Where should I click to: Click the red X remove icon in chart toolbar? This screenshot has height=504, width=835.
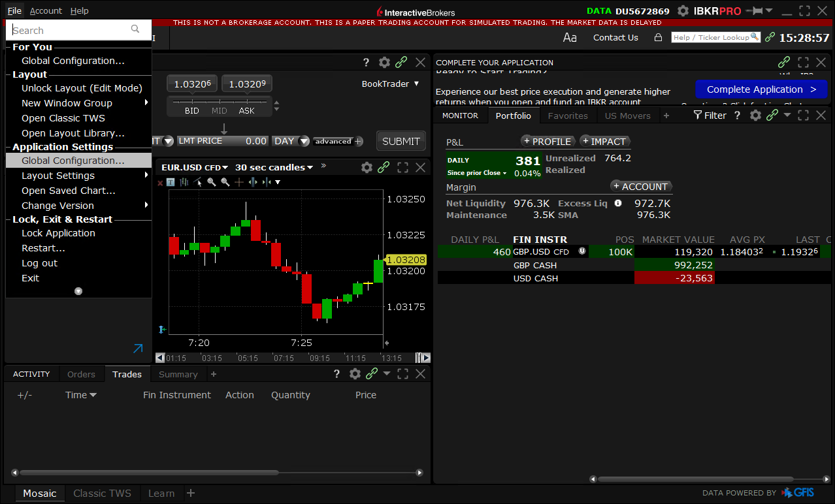click(160, 183)
